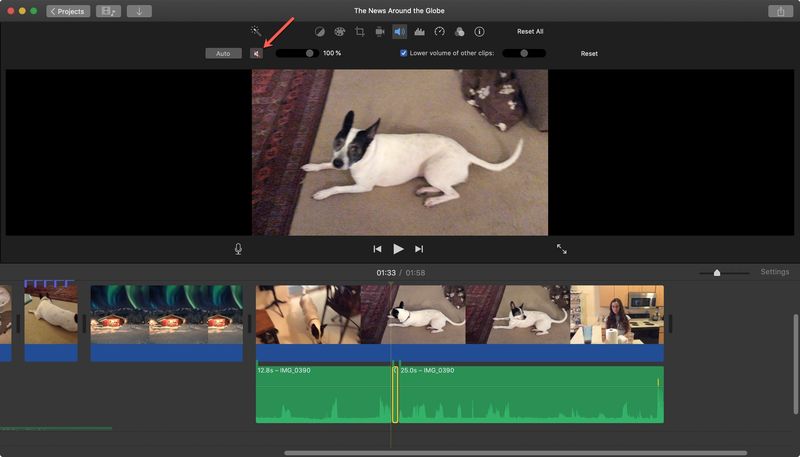Click Reset for volume settings

pyautogui.click(x=589, y=54)
